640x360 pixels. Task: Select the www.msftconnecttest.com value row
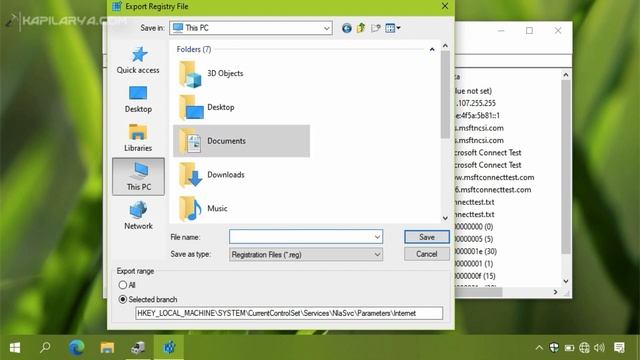494,178
